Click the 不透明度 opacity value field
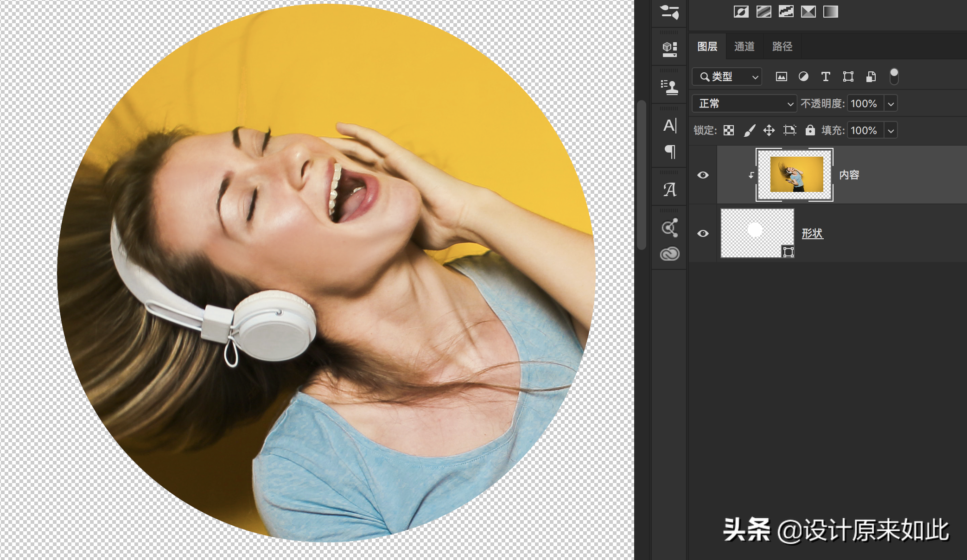This screenshot has height=560, width=967. pyautogui.click(x=865, y=104)
